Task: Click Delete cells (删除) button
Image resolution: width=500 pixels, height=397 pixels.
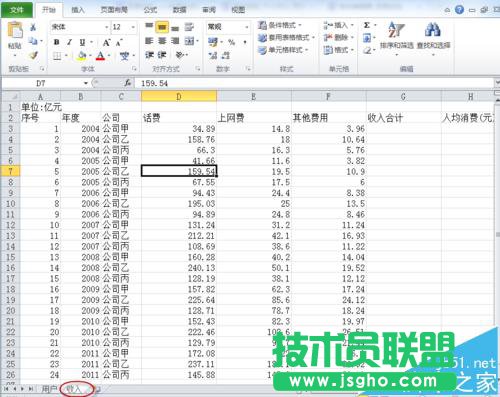Action: click(338, 37)
